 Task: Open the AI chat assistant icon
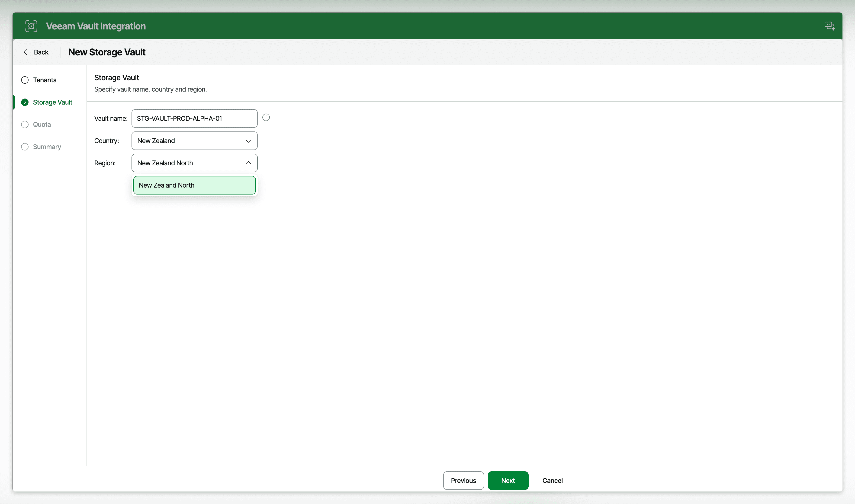(x=829, y=26)
